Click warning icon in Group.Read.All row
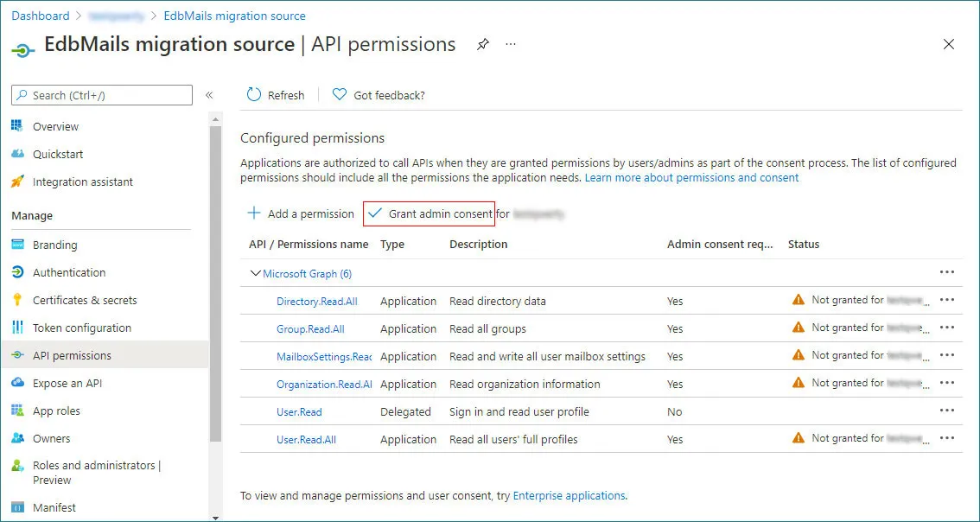This screenshot has width=980, height=522. click(799, 327)
